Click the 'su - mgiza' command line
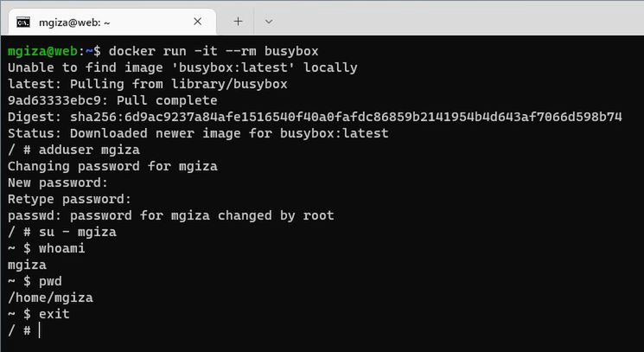This screenshot has height=352, width=644. (61, 232)
